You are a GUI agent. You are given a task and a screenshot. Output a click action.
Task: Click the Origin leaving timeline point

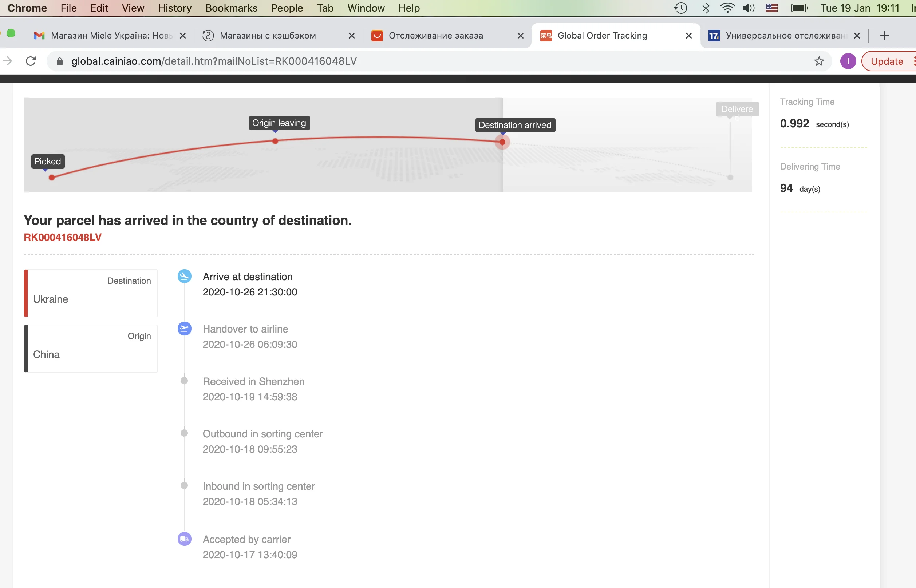coord(275,141)
